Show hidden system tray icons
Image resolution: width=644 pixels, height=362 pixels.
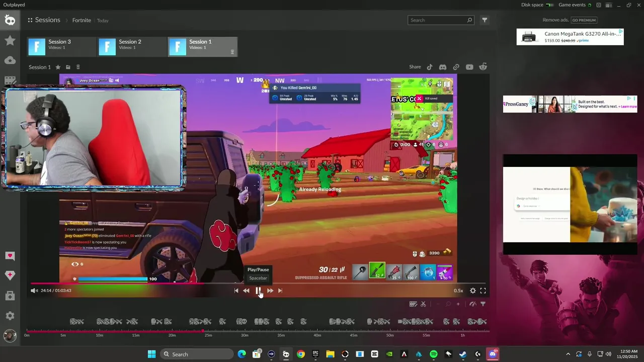point(568,354)
